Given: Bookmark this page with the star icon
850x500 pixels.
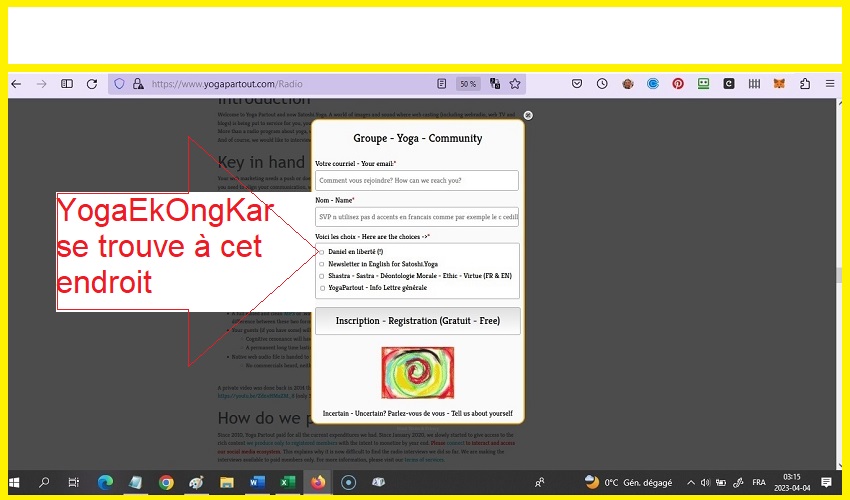Looking at the screenshot, I should click(x=515, y=84).
